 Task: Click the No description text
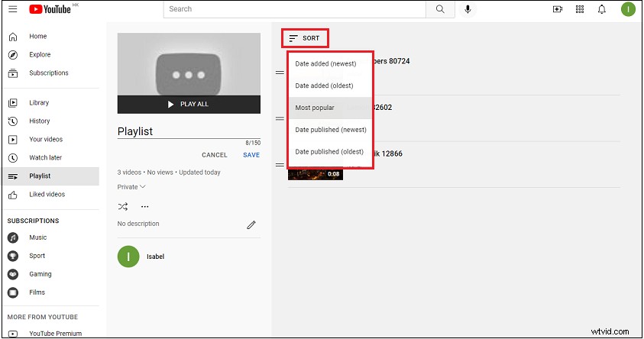coord(138,224)
